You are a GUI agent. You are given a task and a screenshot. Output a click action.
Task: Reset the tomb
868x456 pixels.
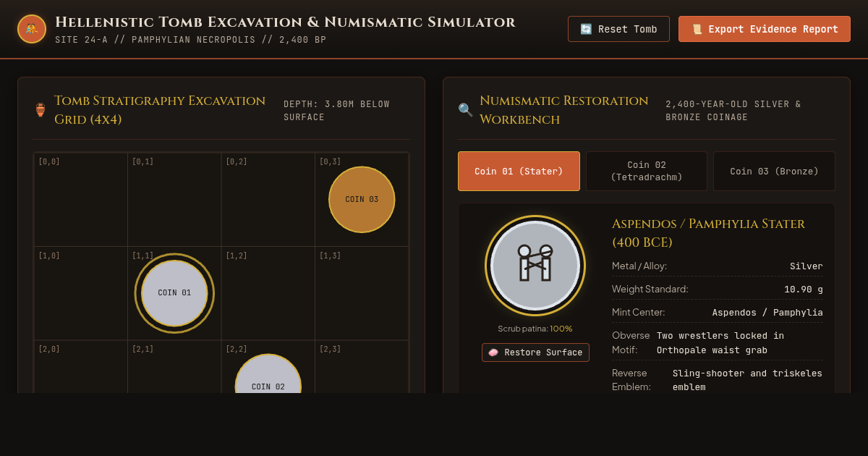click(x=618, y=29)
